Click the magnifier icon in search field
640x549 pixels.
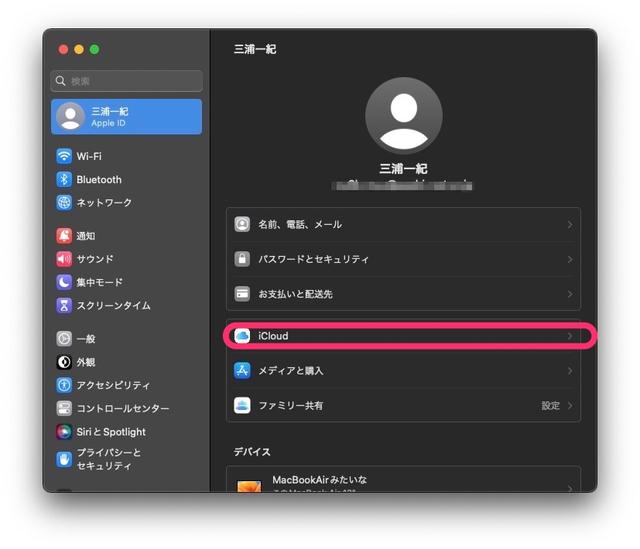[x=60, y=81]
